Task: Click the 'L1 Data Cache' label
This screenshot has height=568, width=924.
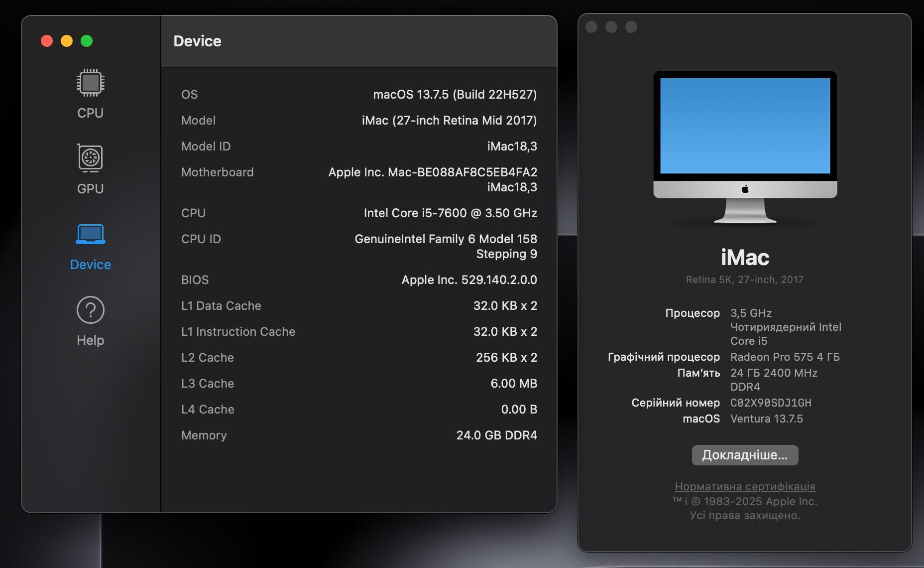Action: click(x=221, y=305)
